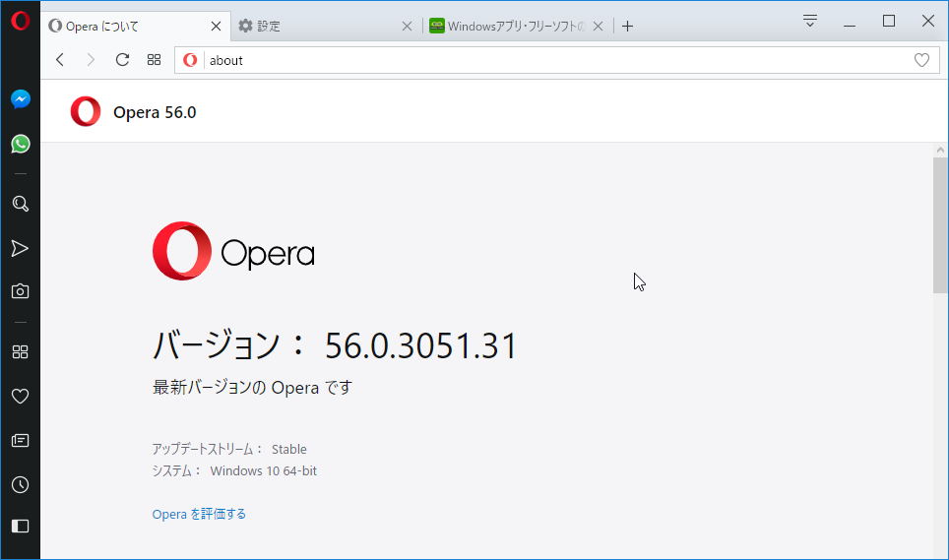Open Bookmarks heart in sidebar

20,396
